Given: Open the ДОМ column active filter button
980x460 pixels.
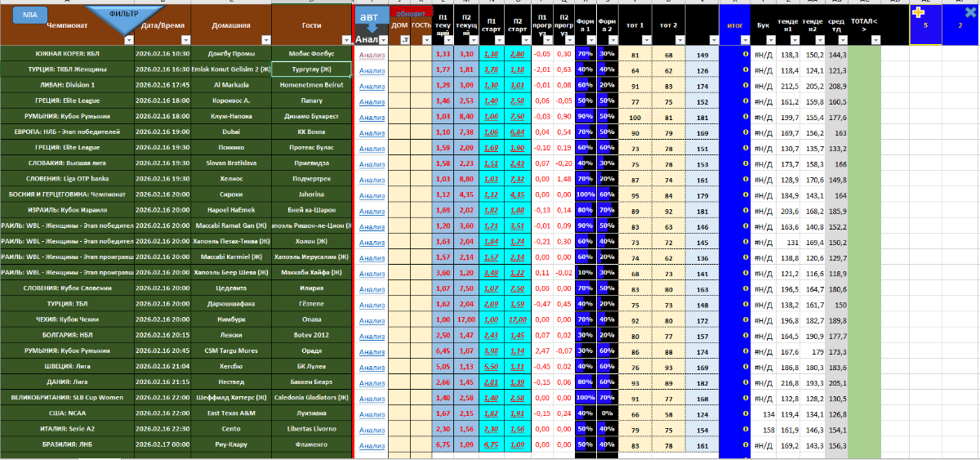Looking at the screenshot, I should pos(403,39).
